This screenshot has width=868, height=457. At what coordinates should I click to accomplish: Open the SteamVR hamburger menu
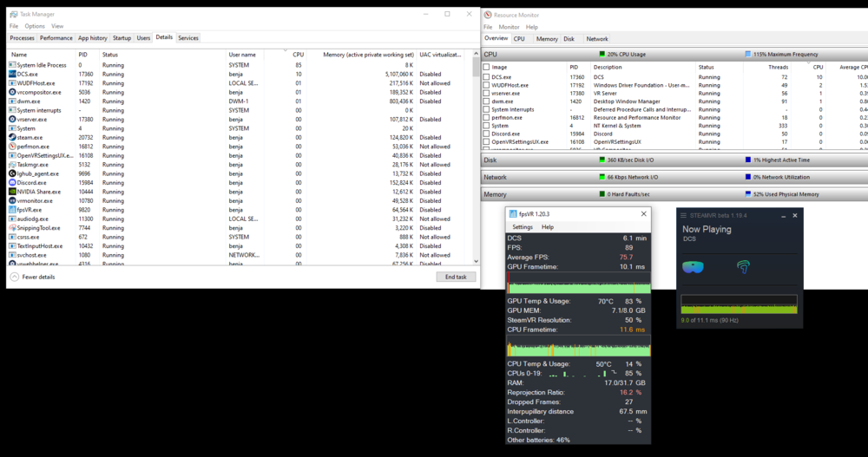[683, 216]
